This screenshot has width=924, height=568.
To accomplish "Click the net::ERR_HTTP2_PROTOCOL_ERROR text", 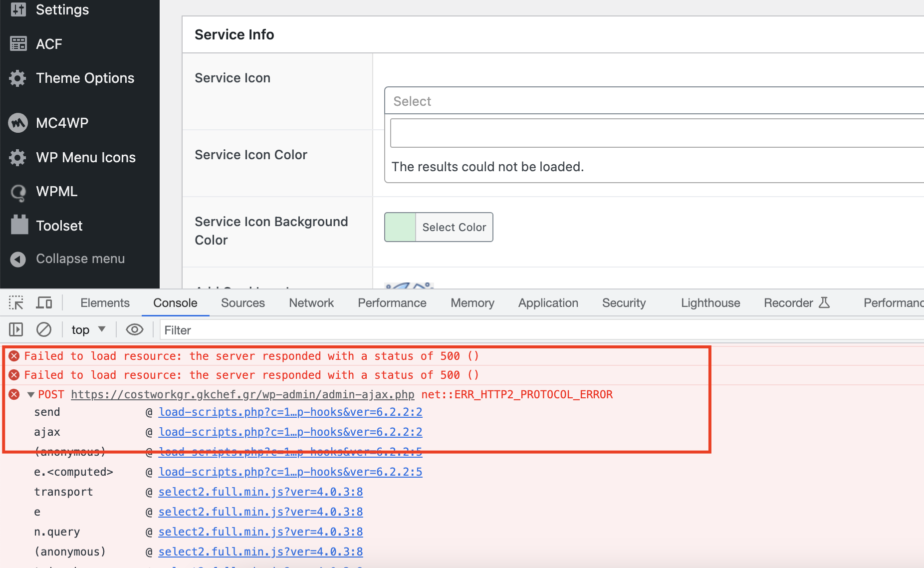I will 517,394.
